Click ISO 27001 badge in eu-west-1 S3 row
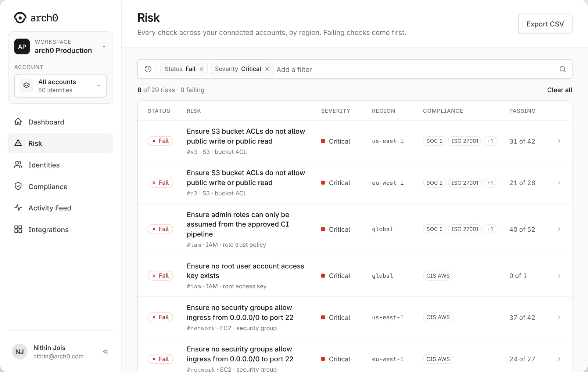This screenshot has width=588, height=372. coord(465,183)
